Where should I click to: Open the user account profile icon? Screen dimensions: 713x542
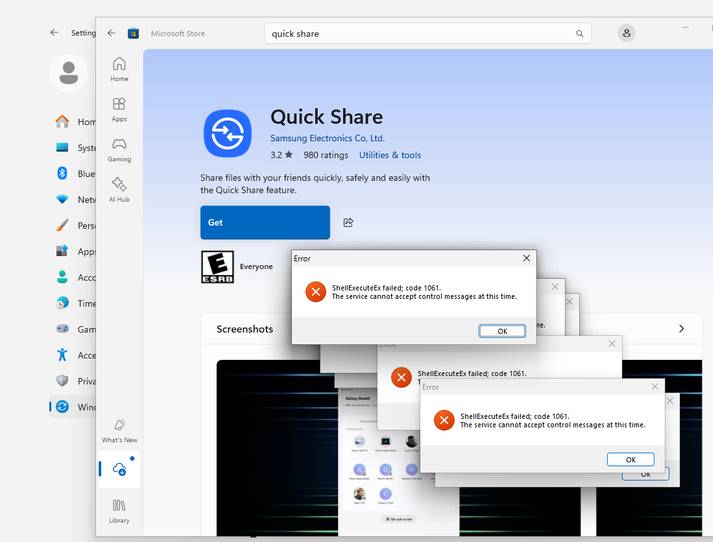[626, 33]
